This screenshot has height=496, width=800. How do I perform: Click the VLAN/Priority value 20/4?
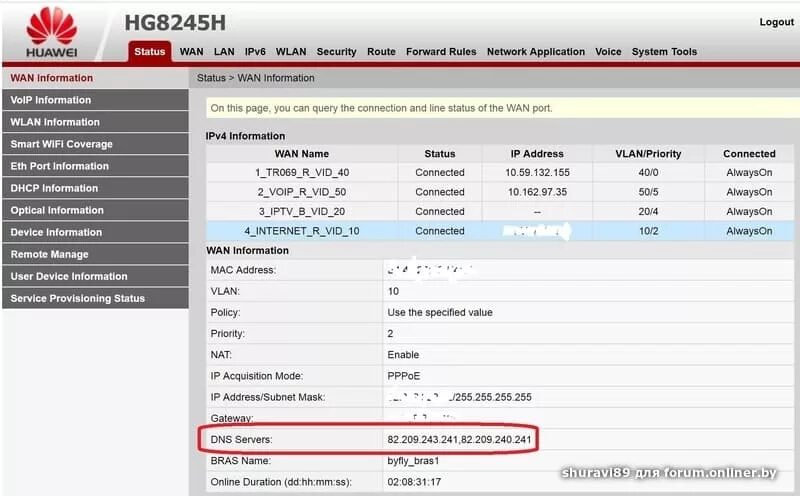pyautogui.click(x=648, y=211)
